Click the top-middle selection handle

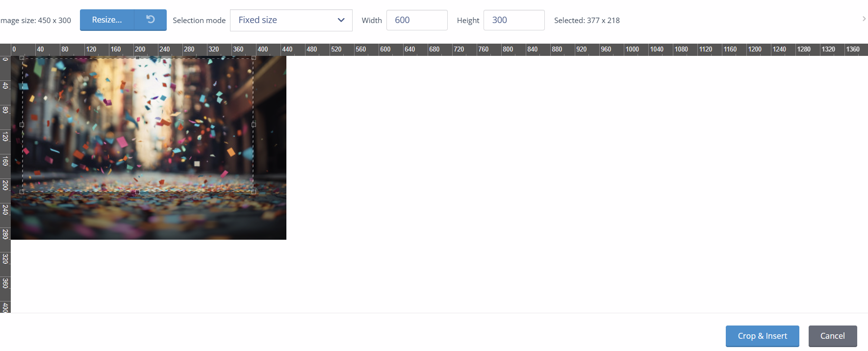[137, 58]
